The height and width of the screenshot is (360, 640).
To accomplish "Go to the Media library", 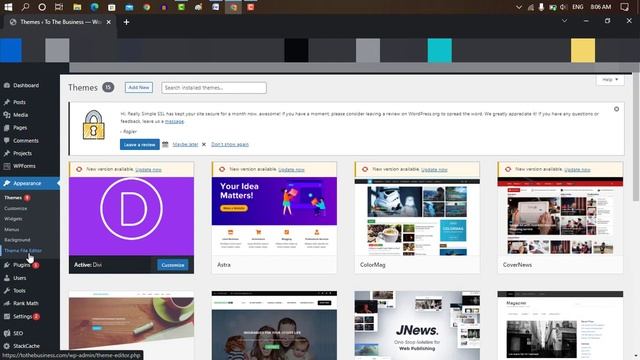I will pos(20,115).
